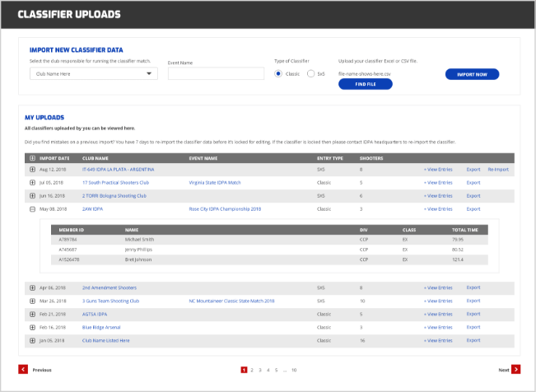Click the Import Now button
Viewport: 536px width, 392px height.
click(472, 74)
